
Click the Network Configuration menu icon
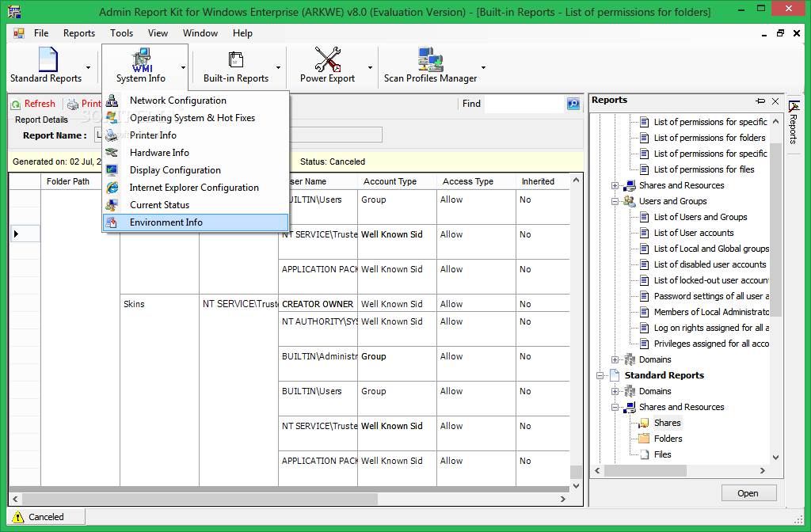[x=112, y=101]
